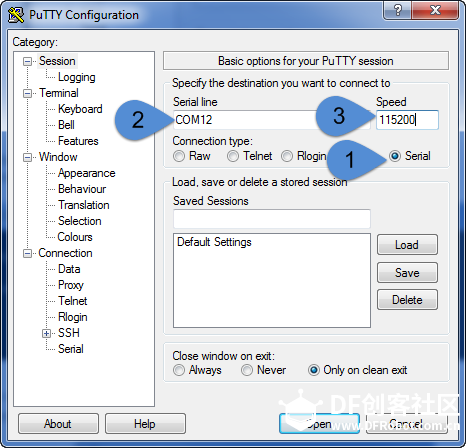Click the Saved Sessions name field

pyautogui.click(x=272, y=219)
